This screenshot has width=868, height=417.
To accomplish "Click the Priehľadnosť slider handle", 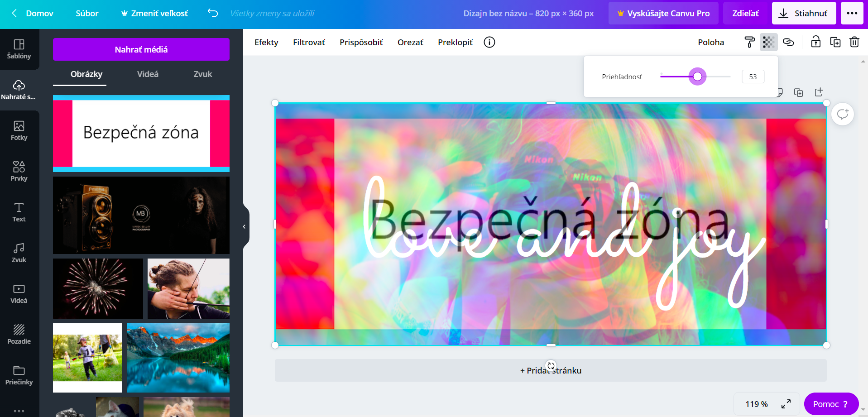I will (697, 77).
